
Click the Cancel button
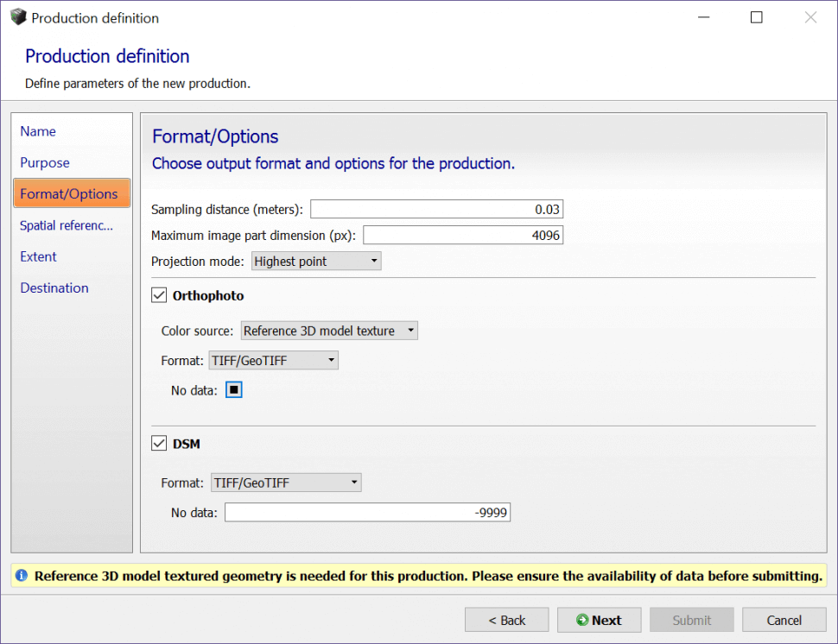click(x=784, y=620)
